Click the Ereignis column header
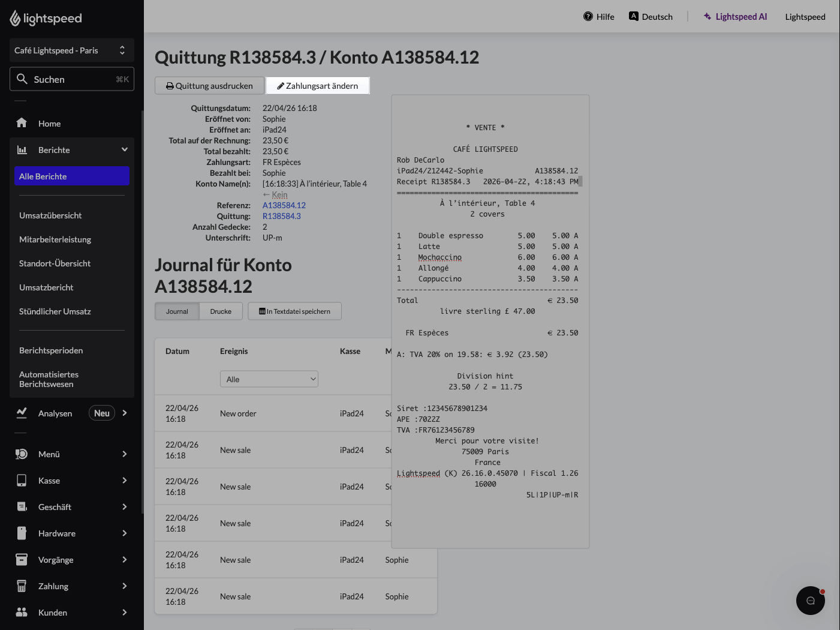 click(x=234, y=351)
